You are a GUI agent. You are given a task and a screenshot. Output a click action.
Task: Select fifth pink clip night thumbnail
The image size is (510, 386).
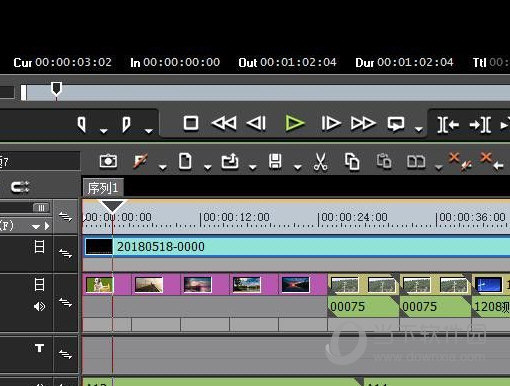(295, 285)
